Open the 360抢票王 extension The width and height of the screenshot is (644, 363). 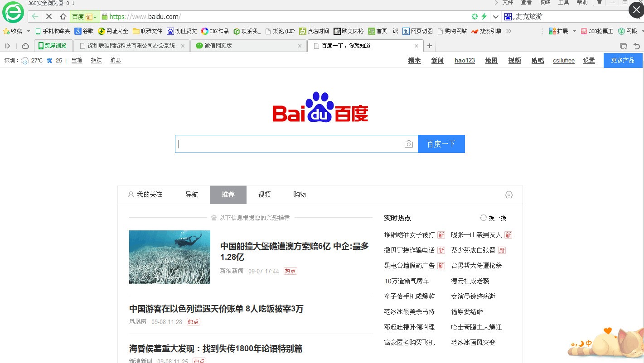coord(597,31)
